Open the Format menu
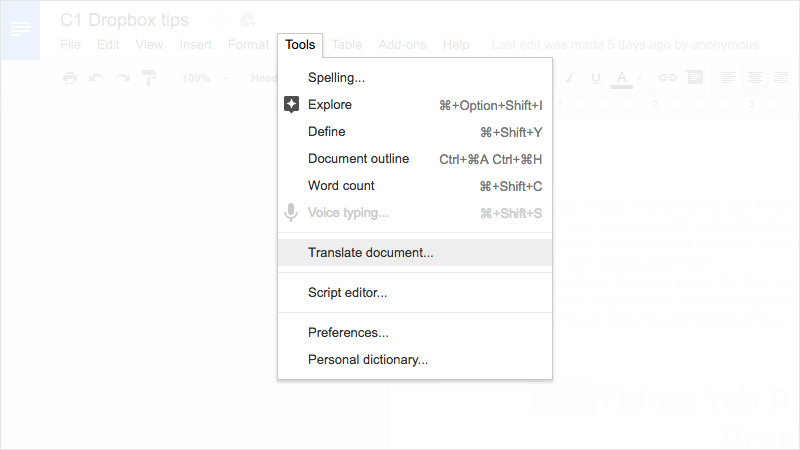The width and height of the screenshot is (800, 450). click(248, 45)
